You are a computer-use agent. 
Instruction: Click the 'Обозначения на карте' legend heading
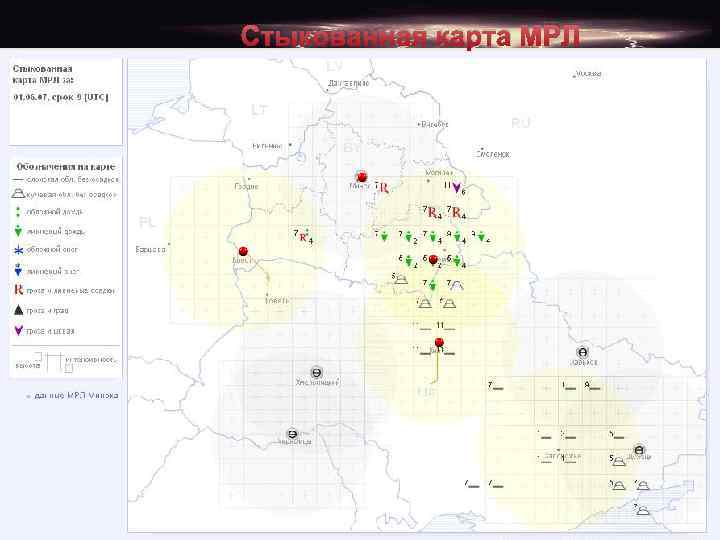66,167
